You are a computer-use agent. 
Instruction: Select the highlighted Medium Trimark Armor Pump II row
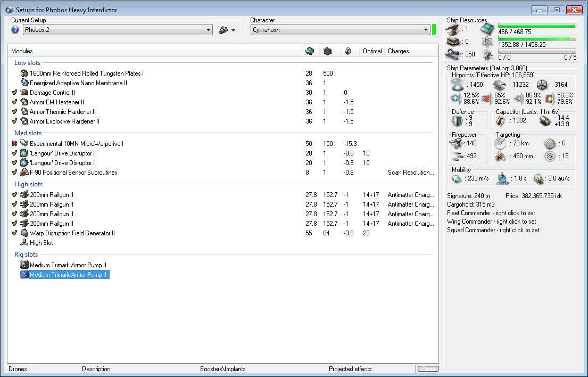(x=64, y=275)
